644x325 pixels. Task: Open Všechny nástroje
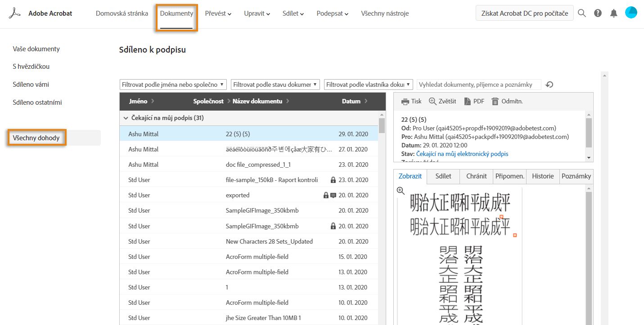385,13
